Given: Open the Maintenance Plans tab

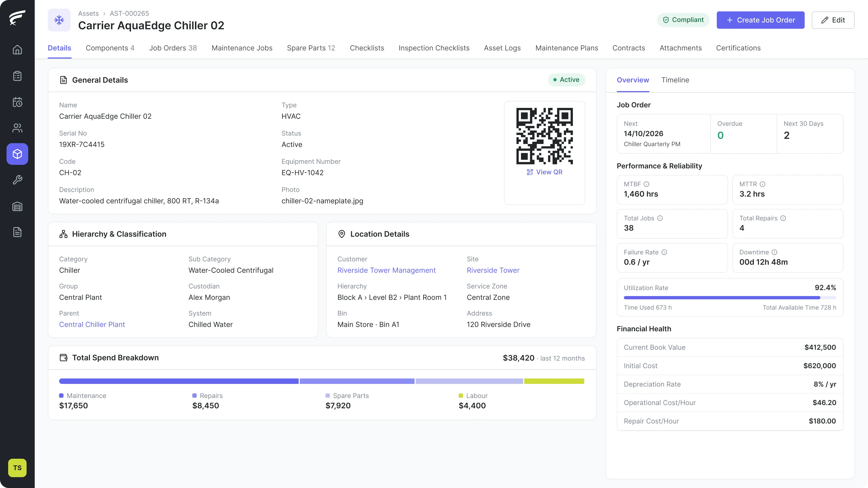Looking at the screenshot, I should tap(566, 48).
